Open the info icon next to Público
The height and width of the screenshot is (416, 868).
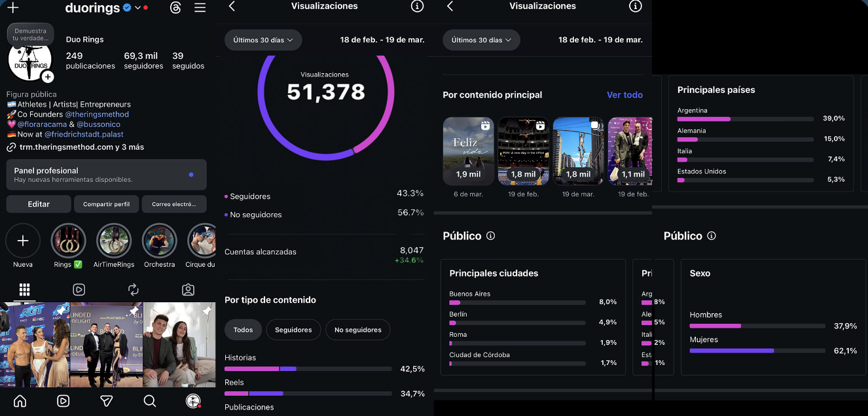[491, 235]
